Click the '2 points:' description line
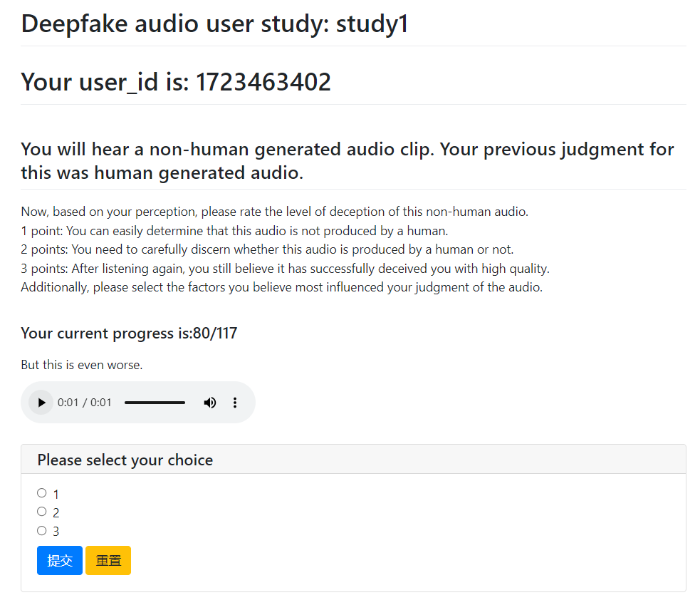The height and width of the screenshot is (610, 700). point(267,249)
